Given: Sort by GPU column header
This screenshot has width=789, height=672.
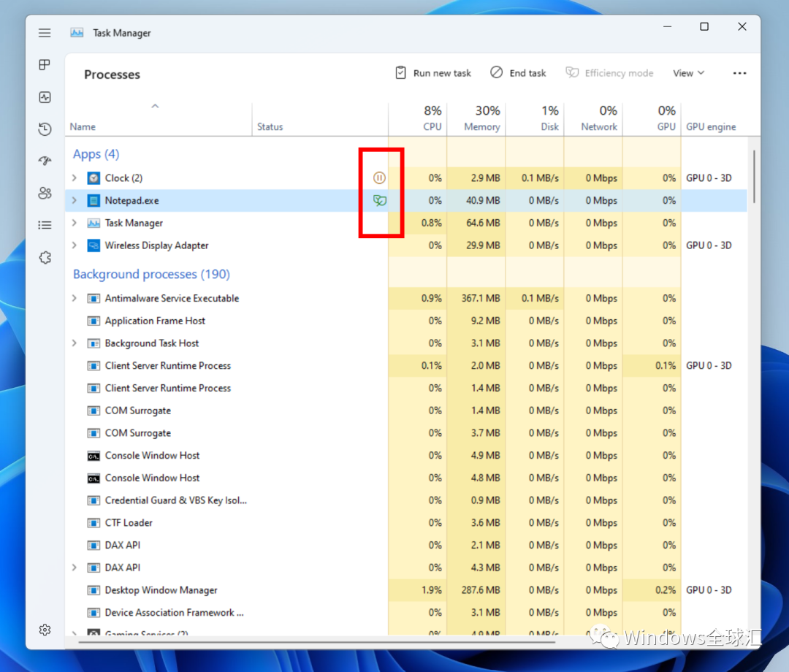Looking at the screenshot, I should [652, 120].
